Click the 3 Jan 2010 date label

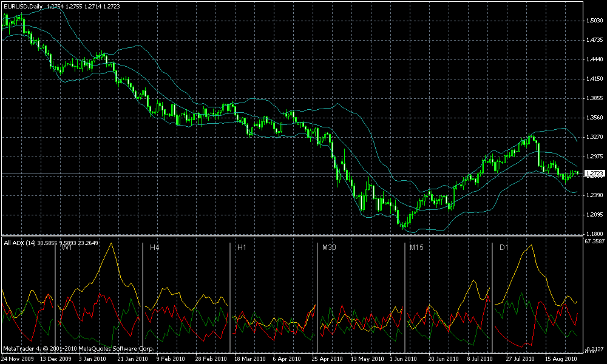click(x=93, y=359)
